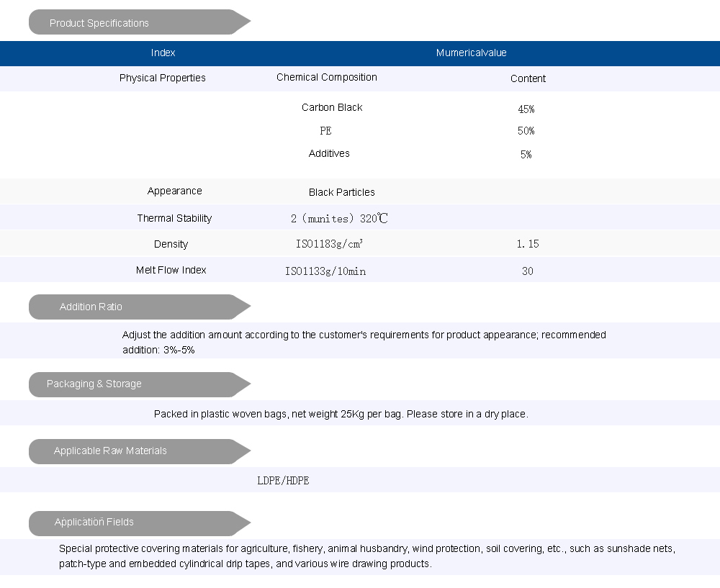This screenshot has width=720, height=588.
Task: Click the Index column header
Action: [163, 53]
